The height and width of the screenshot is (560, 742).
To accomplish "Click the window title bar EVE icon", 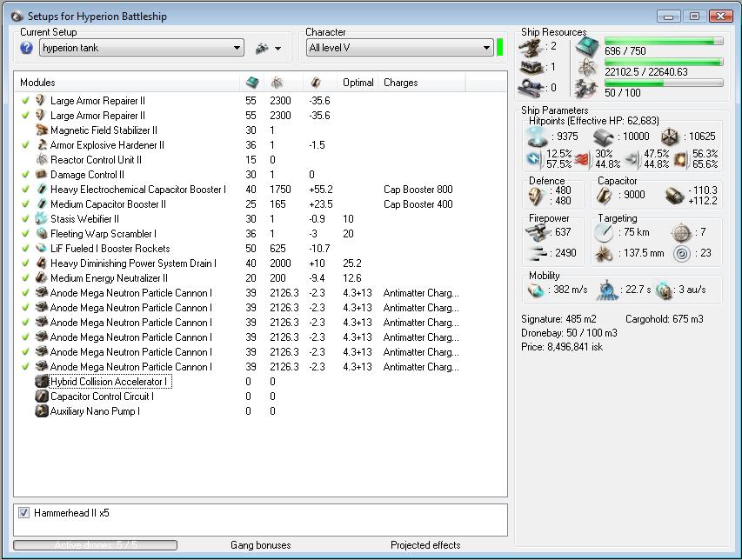I will (x=17, y=17).
